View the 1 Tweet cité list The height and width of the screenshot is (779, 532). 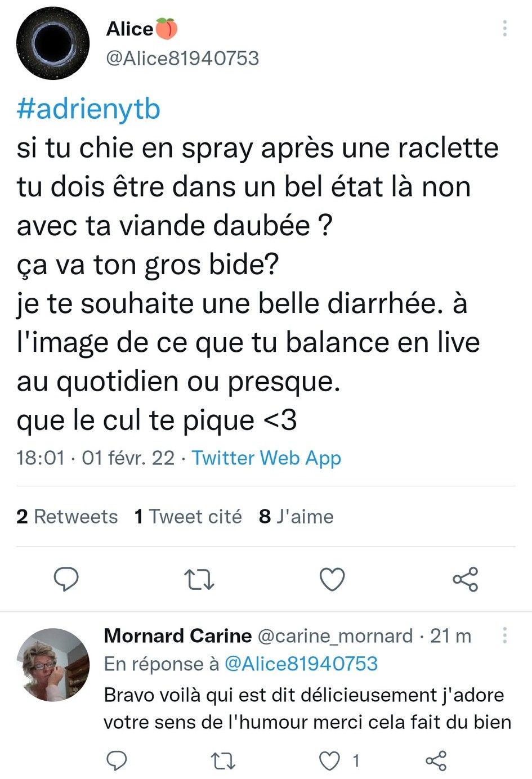188,516
